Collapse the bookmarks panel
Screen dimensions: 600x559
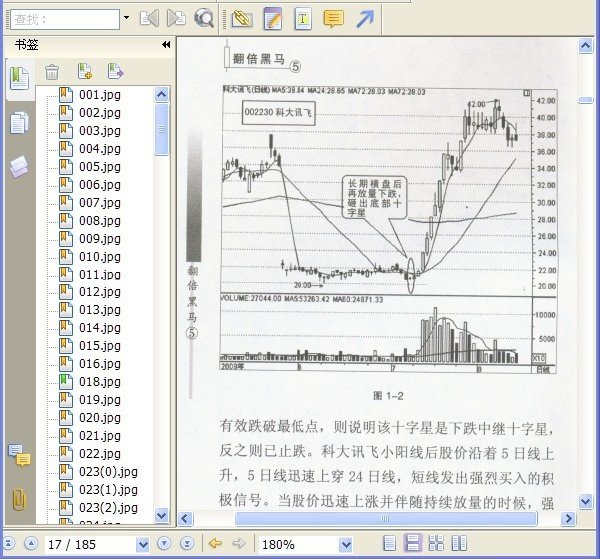click(166, 45)
